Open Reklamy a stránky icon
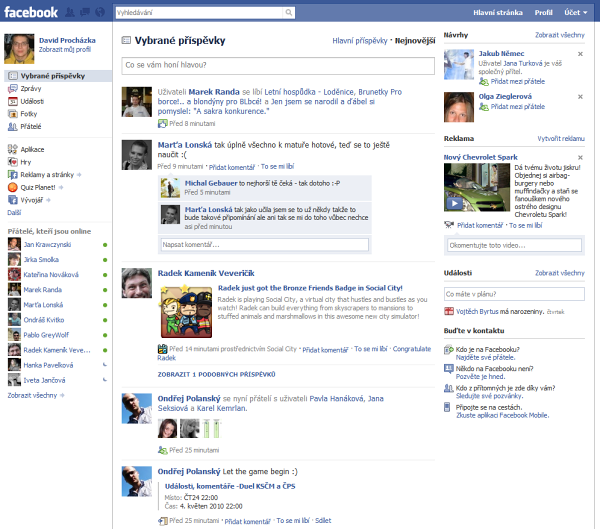This screenshot has height=529, width=600. click(13, 175)
